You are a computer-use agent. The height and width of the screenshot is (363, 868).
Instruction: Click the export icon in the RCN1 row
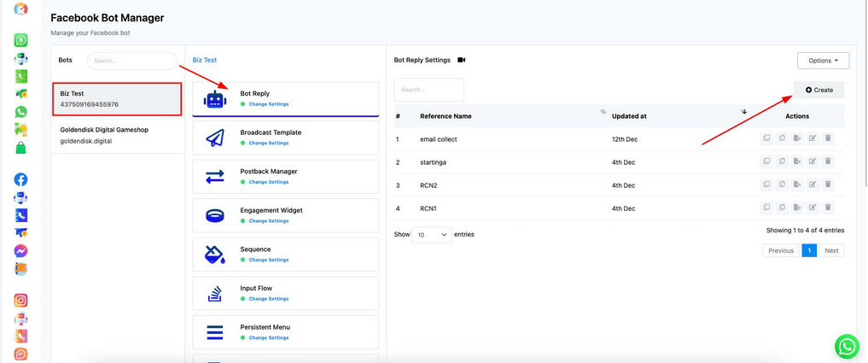(x=797, y=208)
